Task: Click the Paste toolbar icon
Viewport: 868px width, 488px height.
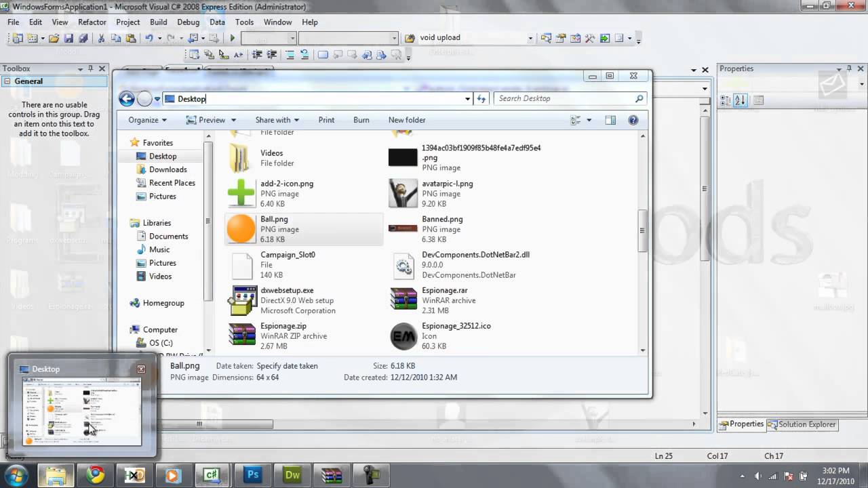Action: coord(130,39)
